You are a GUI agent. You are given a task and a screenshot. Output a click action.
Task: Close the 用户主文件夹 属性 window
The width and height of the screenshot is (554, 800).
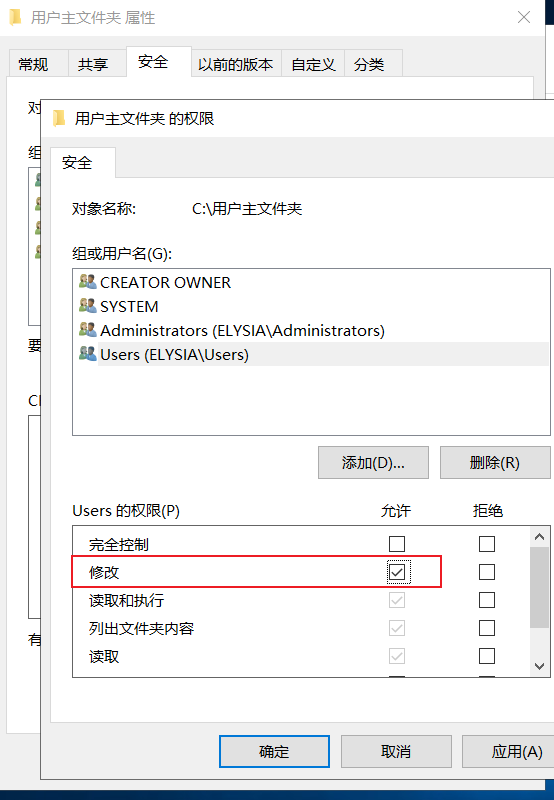[x=524, y=17]
